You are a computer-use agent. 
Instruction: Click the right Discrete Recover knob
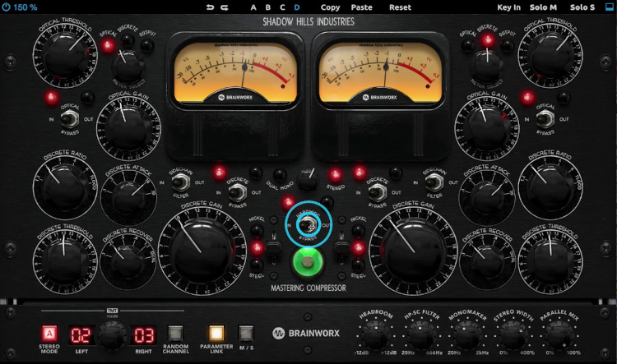487,262
